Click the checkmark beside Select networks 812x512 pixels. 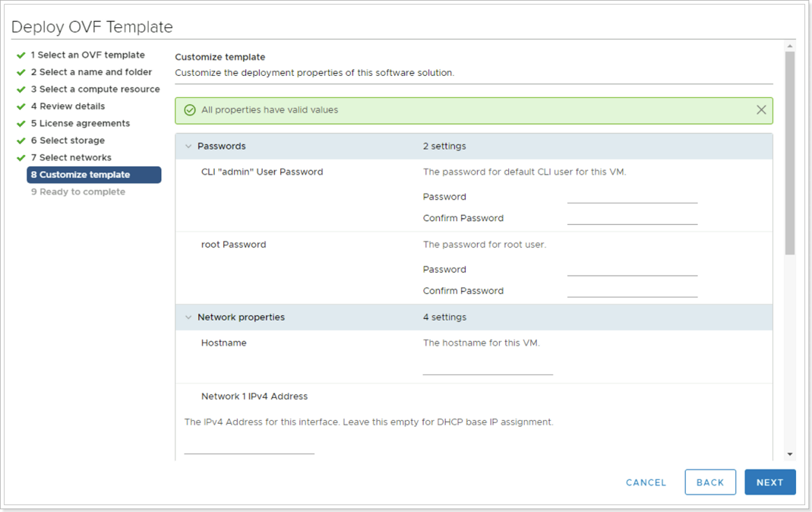pyautogui.click(x=21, y=157)
